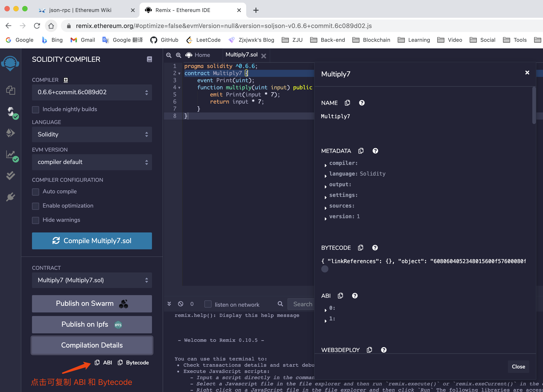Viewport: 543px width, 392px height.
Task: Click the terminal search magnifier icon
Action: [280, 304]
